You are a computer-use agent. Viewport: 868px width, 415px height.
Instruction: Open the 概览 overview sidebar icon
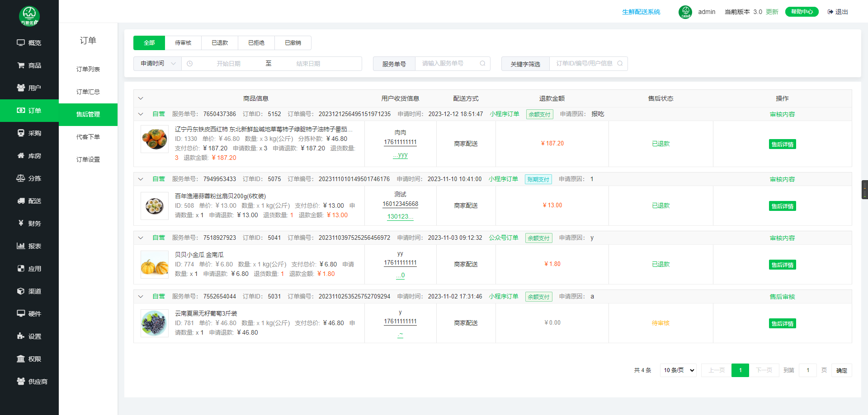[x=21, y=42]
